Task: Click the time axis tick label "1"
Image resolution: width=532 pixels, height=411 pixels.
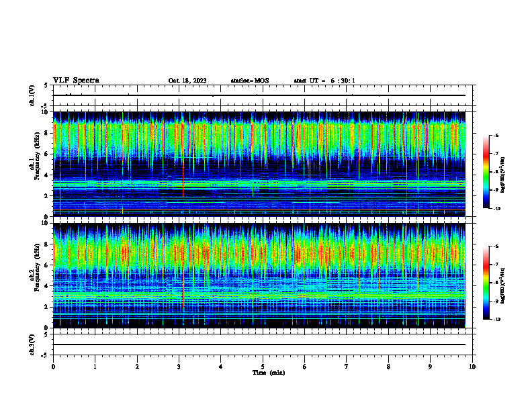Action: click(95, 367)
